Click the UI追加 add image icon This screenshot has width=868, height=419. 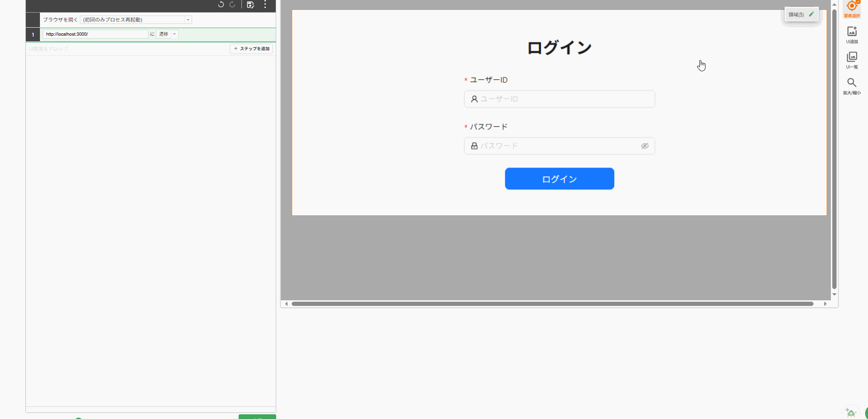(x=852, y=32)
